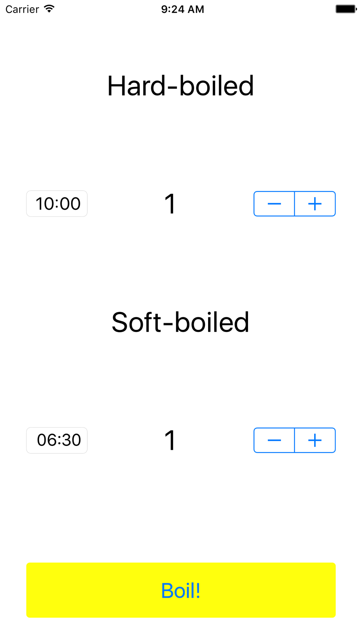Select the Soft-boiled heading

coord(180,322)
